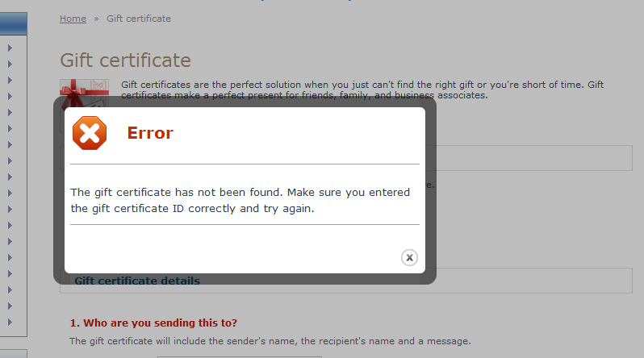Expand the second sidebar category arrow from top
The height and width of the screenshot is (358, 644).
click(10, 64)
